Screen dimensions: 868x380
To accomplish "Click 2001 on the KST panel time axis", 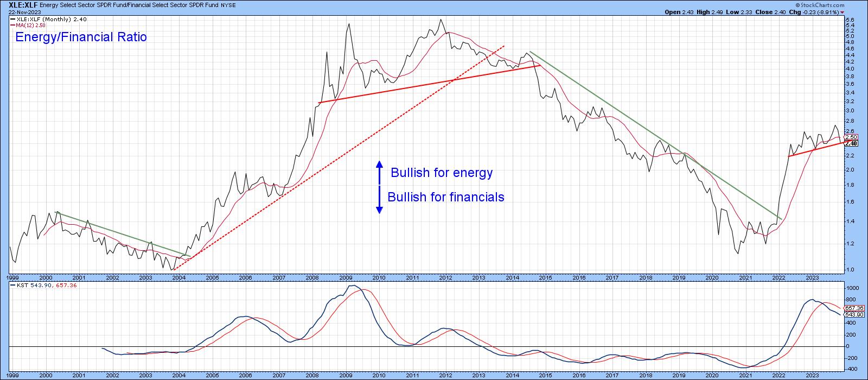I will tap(79, 376).
